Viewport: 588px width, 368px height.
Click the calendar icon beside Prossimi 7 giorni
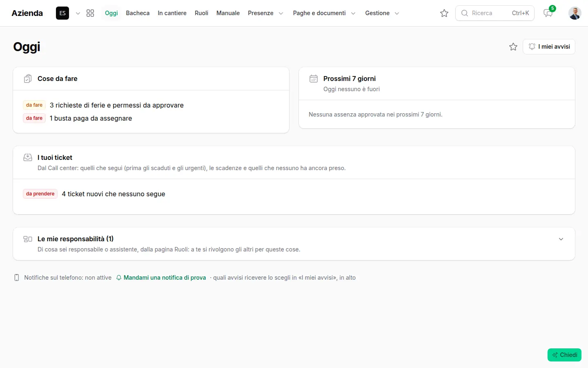(314, 79)
